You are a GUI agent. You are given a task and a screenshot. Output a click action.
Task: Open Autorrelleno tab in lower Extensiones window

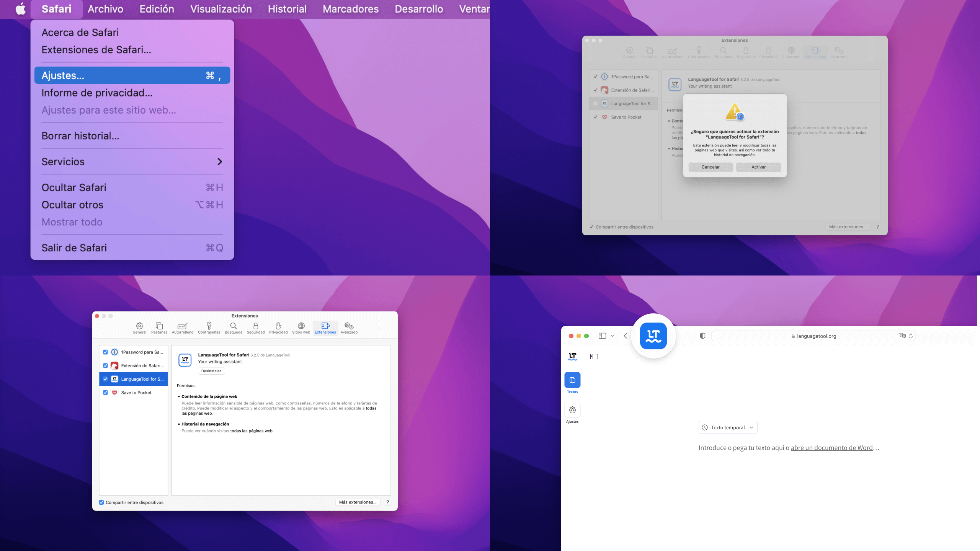(x=183, y=328)
